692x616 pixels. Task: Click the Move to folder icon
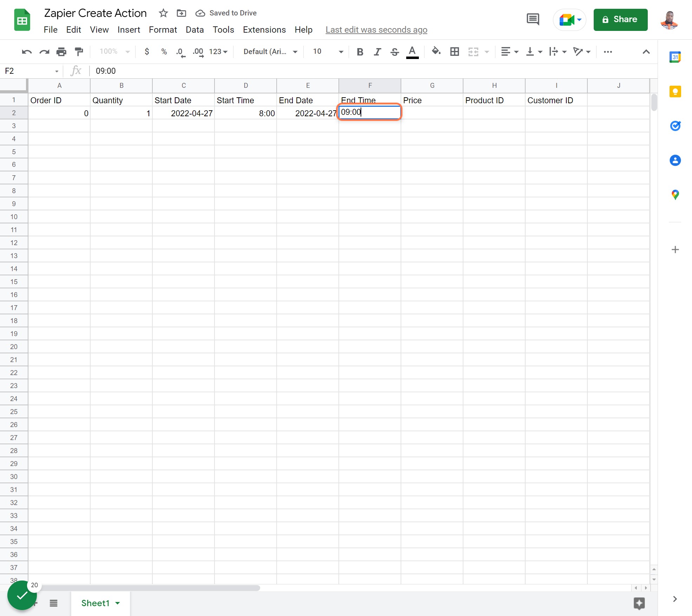click(181, 13)
